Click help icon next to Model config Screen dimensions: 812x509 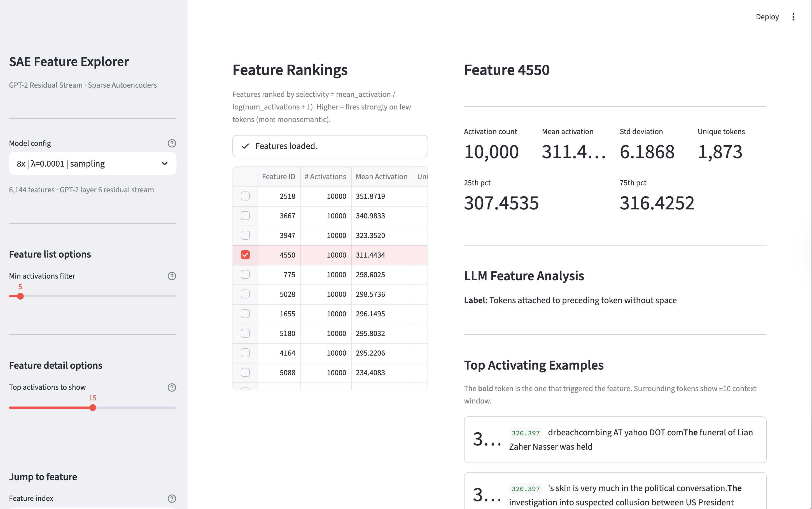[x=172, y=143]
